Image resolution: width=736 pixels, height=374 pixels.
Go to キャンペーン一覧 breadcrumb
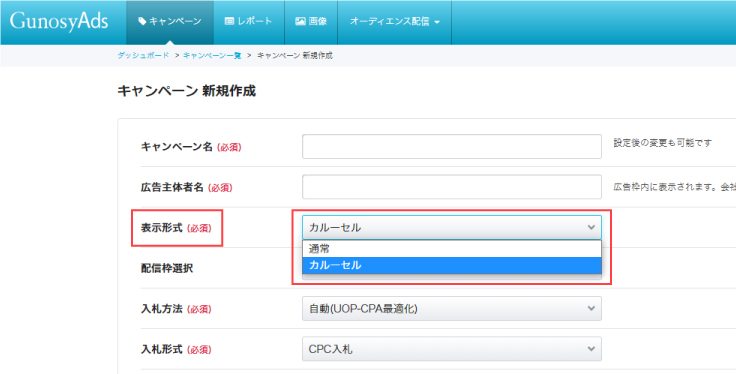[212, 55]
